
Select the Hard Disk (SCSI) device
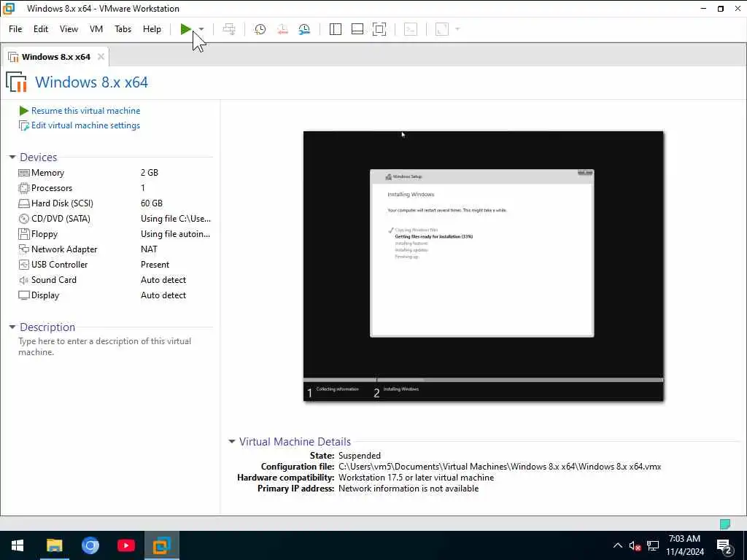[x=115, y=203]
